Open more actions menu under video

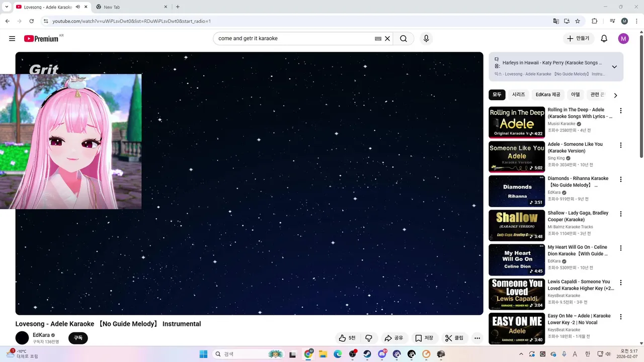click(477, 338)
